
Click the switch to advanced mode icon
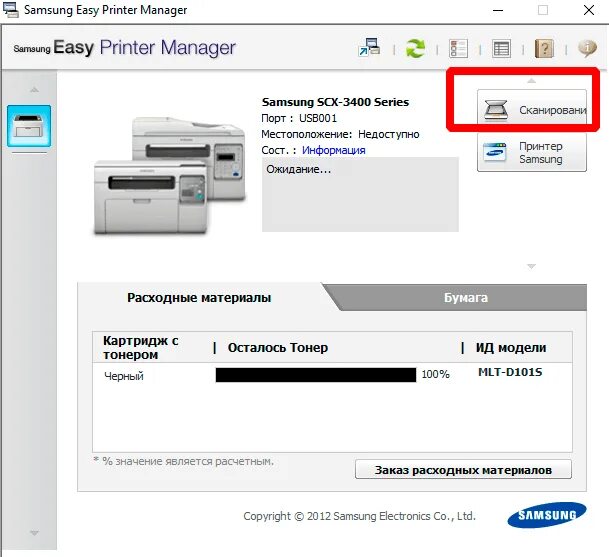(x=369, y=48)
